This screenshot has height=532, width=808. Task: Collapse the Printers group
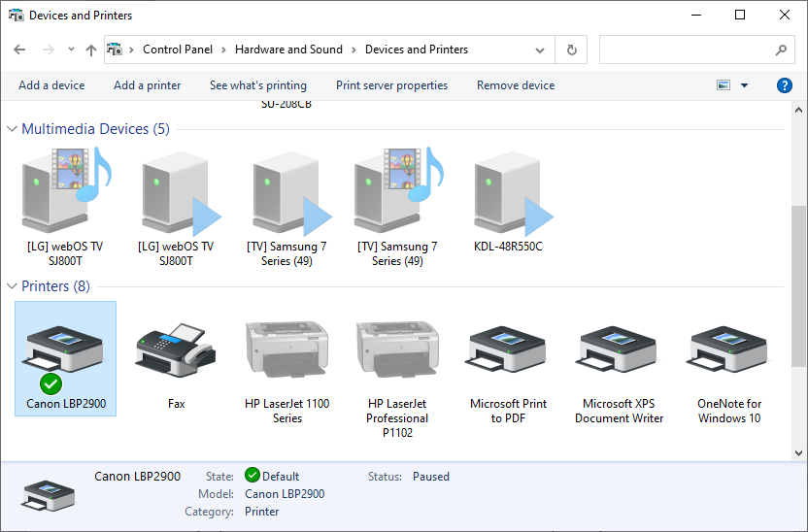[12, 286]
